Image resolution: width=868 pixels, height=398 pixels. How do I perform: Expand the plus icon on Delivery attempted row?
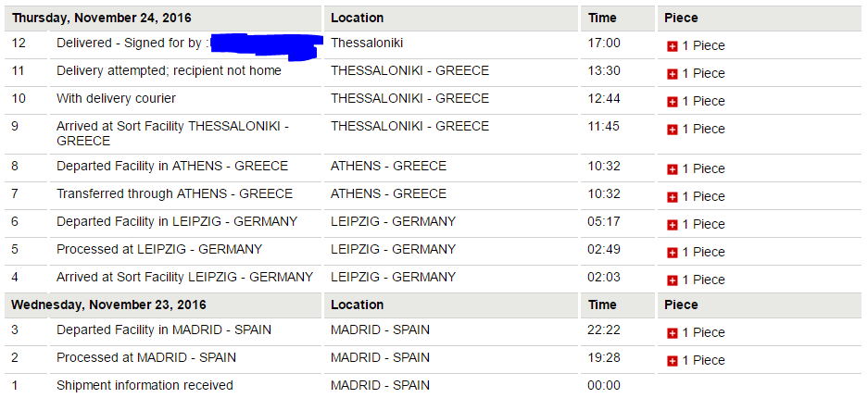tap(672, 74)
